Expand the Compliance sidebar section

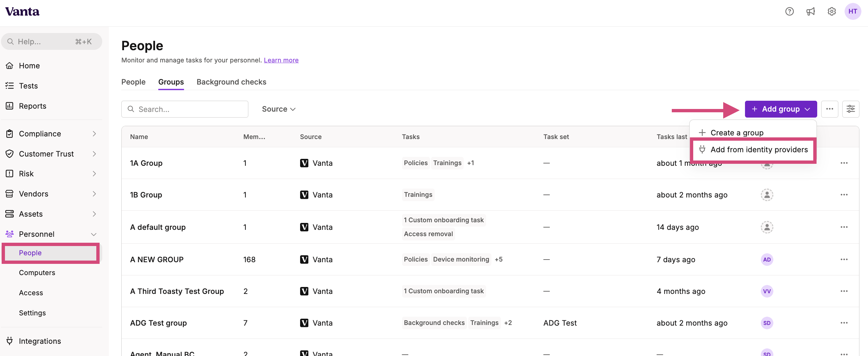tap(51, 134)
